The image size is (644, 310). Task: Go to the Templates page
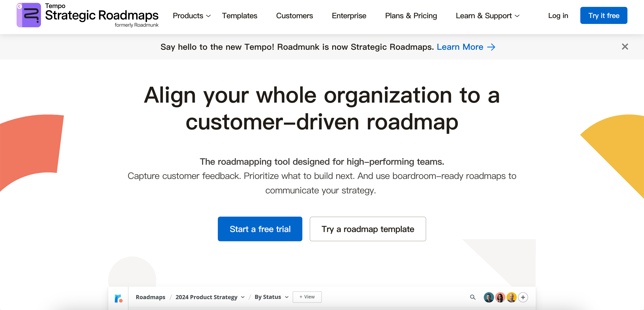[x=240, y=15]
